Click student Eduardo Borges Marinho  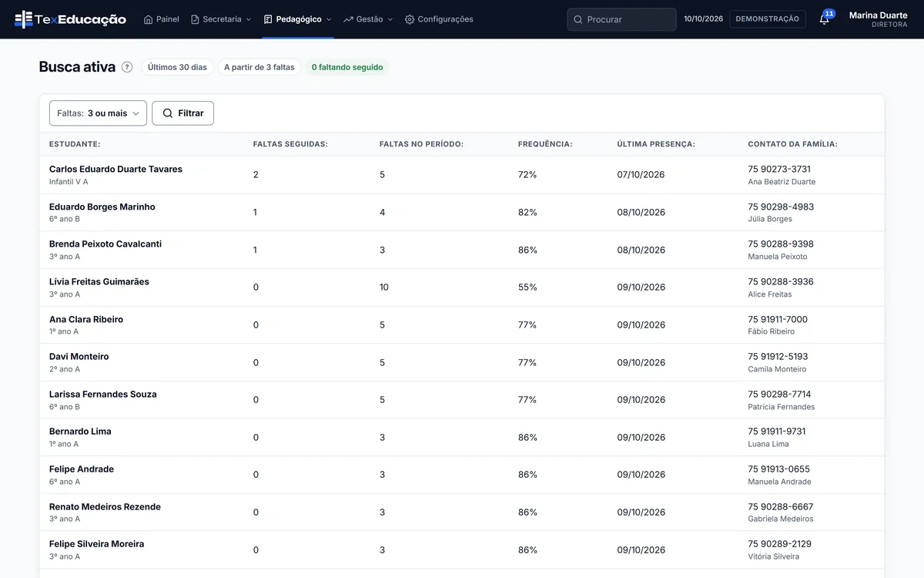click(x=102, y=207)
